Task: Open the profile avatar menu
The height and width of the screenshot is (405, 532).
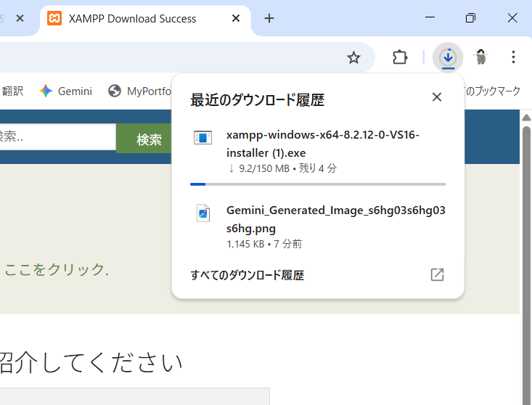Action: tap(480, 57)
